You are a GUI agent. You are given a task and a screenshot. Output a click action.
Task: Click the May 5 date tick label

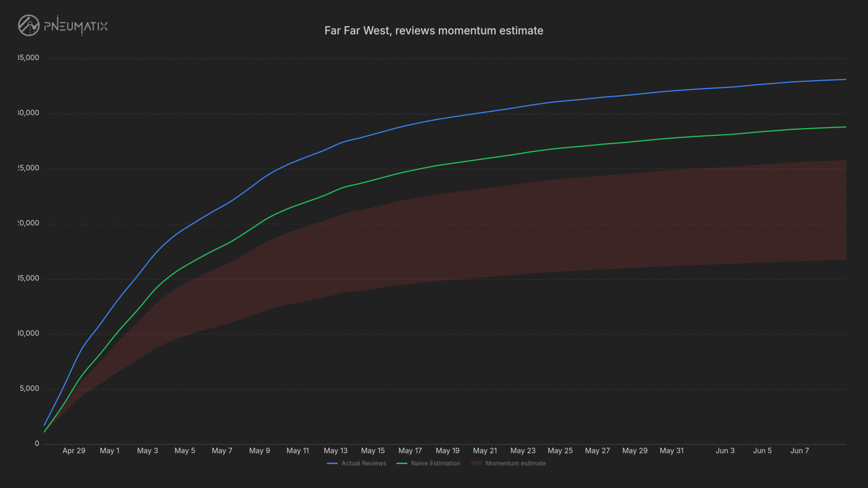coord(185,451)
